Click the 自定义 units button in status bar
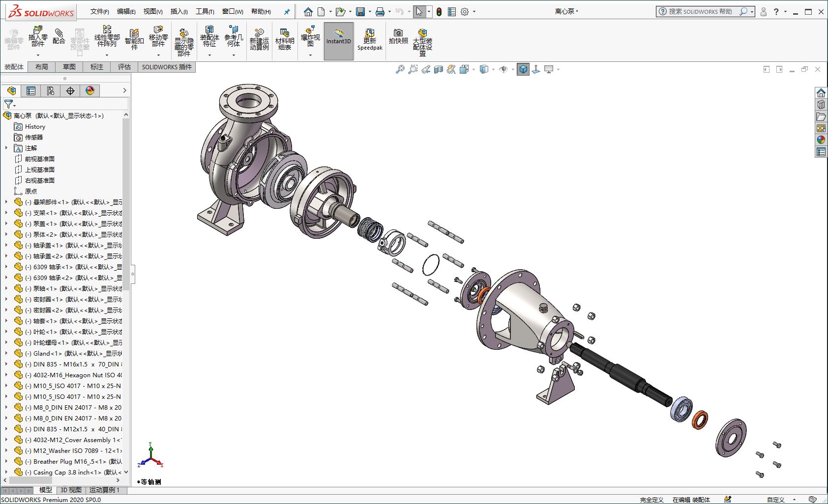The height and width of the screenshot is (504, 828). pyautogui.click(x=775, y=500)
